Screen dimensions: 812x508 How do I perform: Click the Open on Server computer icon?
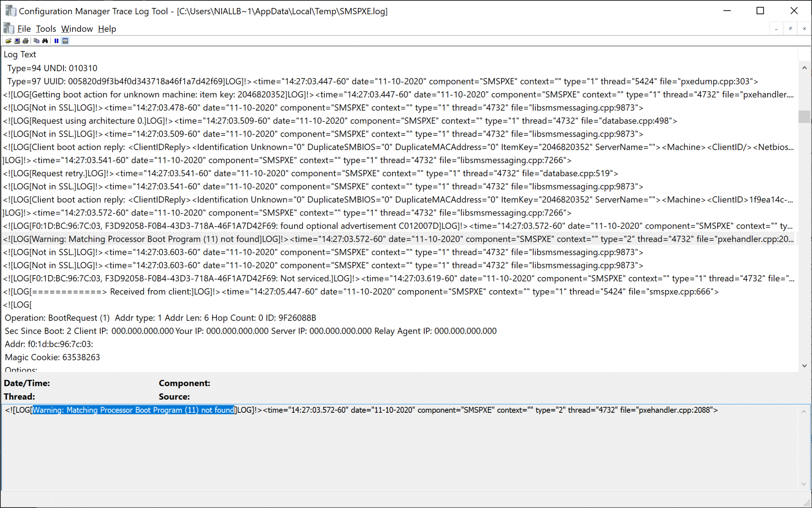pos(17,41)
